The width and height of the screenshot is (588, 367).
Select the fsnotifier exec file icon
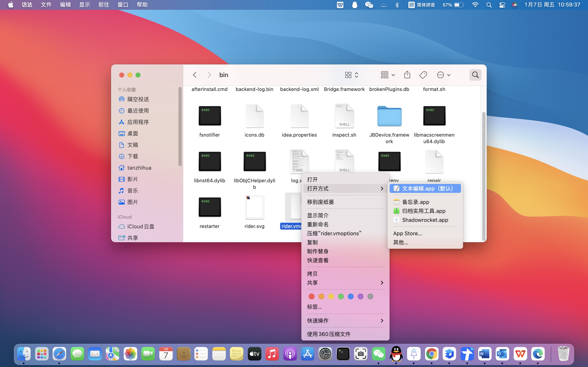coord(209,116)
